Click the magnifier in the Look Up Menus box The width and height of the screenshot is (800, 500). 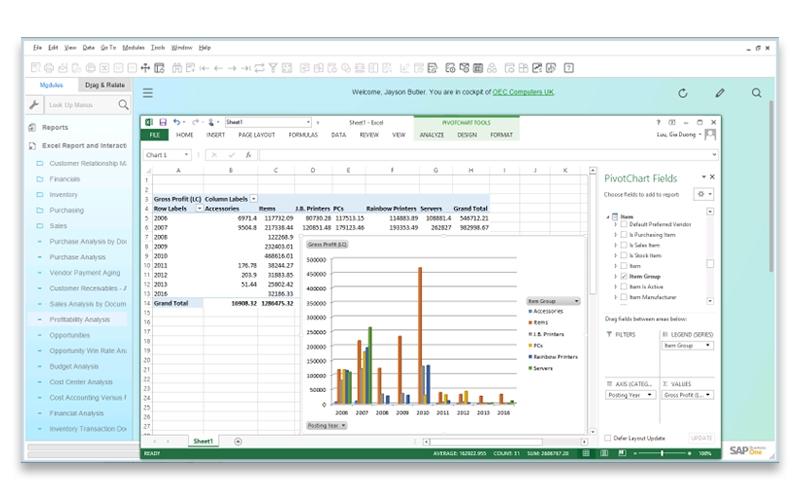click(123, 105)
